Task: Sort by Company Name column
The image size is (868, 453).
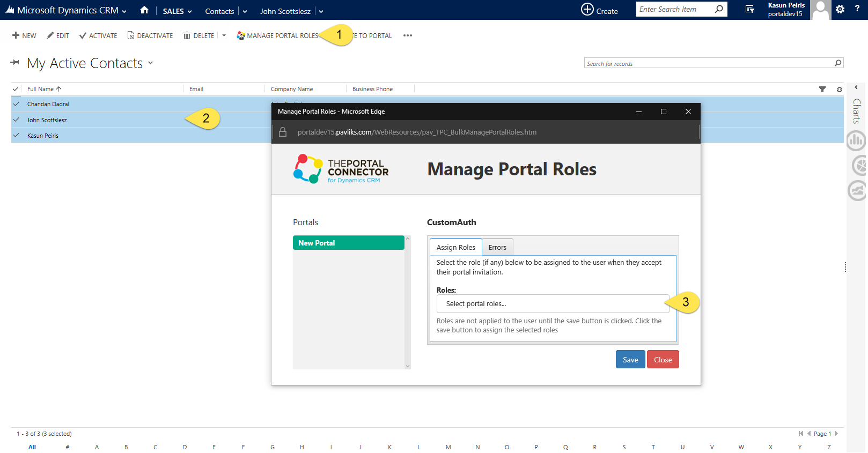Action: pyautogui.click(x=292, y=89)
